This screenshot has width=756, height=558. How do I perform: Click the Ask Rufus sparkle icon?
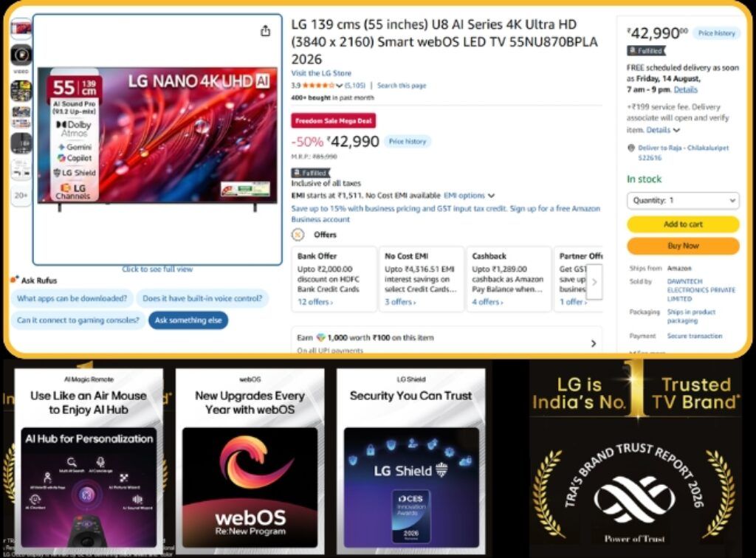click(15, 280)
